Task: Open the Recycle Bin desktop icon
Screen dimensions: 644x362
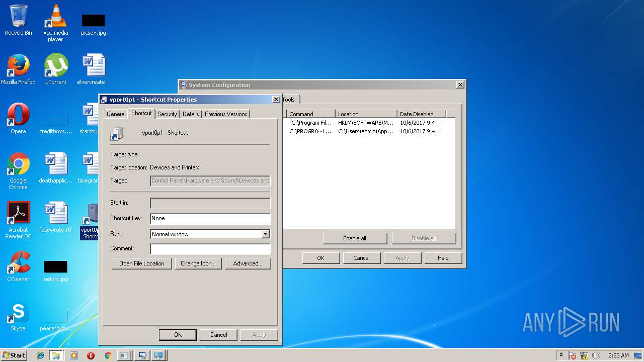Action: pos(18,20)
